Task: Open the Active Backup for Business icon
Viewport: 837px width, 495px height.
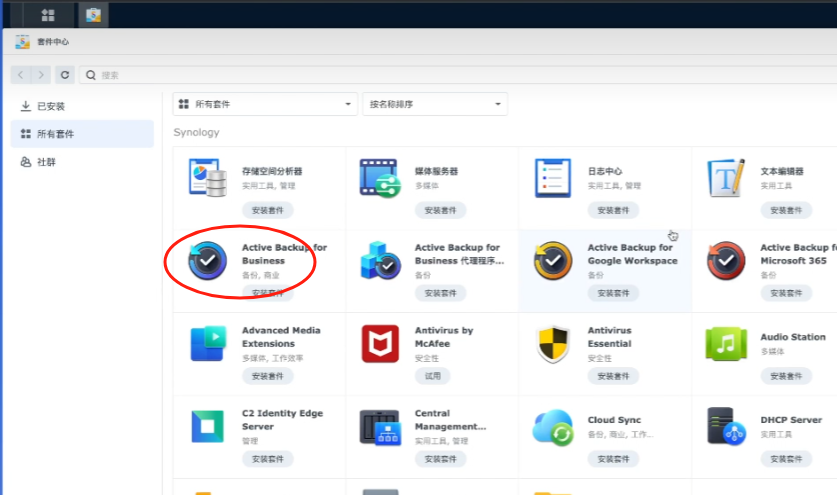Action: tap(208, 261)
